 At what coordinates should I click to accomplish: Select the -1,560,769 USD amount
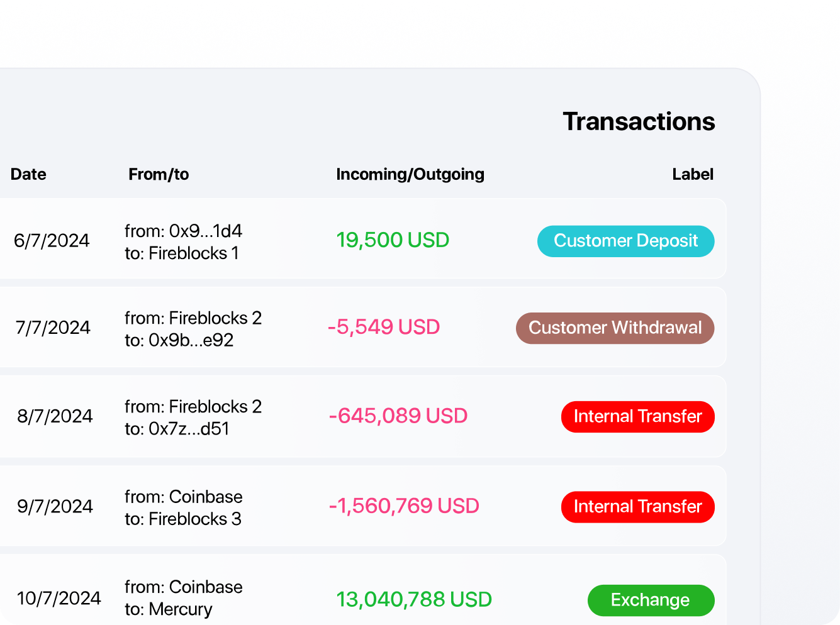click(x=404, y=506)
